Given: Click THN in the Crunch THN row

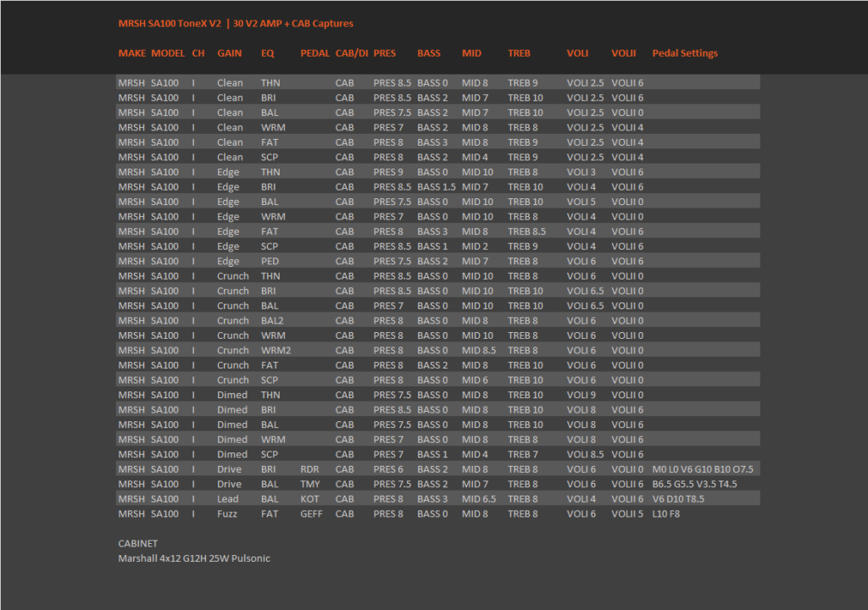Looking at the screenshot, I should coord(270,277).
